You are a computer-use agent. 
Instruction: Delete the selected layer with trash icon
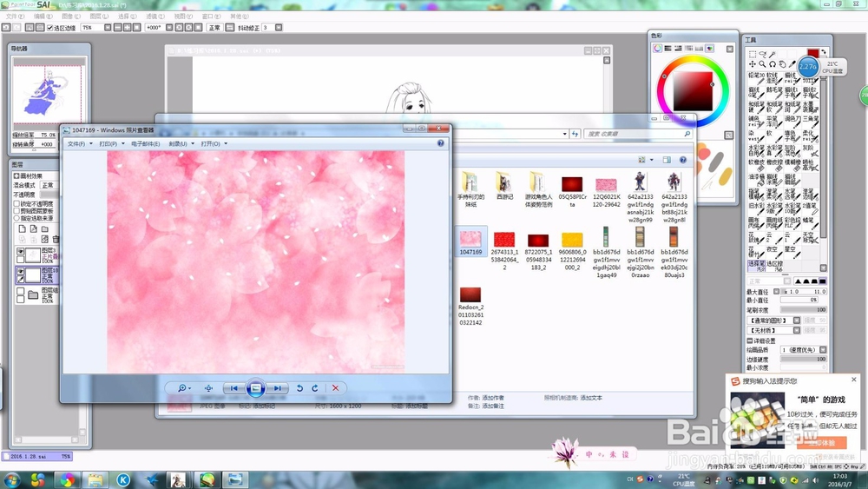coord(56,239)
